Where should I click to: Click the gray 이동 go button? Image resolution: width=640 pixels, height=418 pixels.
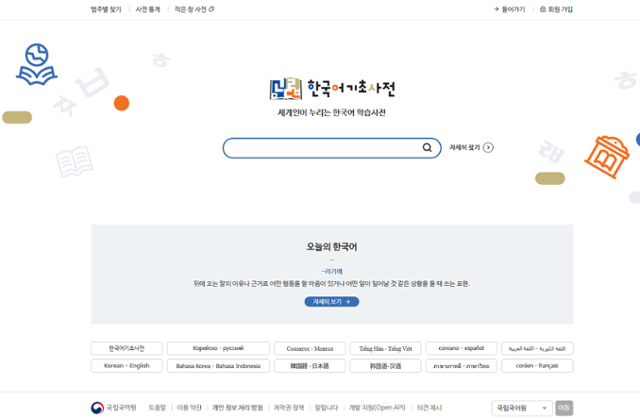pyautogui.click(x=564, y=408)
